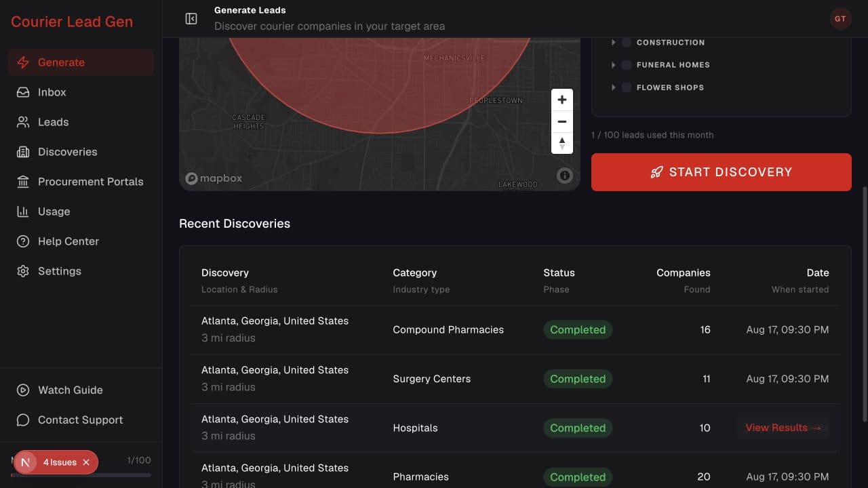Click the Compound Pharmacies discovery row

click(515, 330)
